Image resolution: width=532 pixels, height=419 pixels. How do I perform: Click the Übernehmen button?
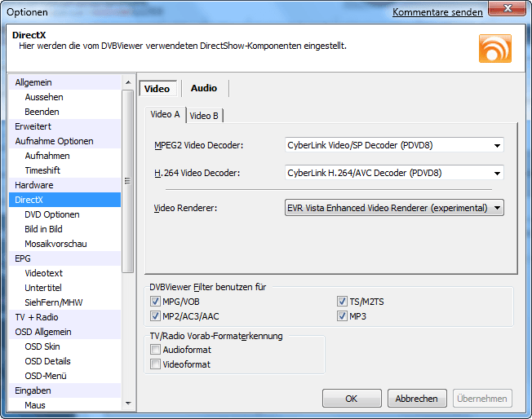482,399
